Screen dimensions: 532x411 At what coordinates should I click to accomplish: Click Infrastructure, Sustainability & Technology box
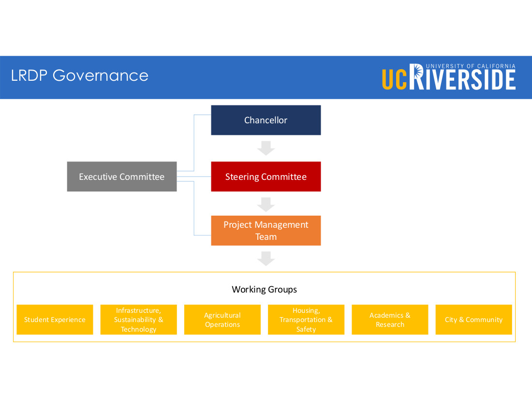(139, 320)
